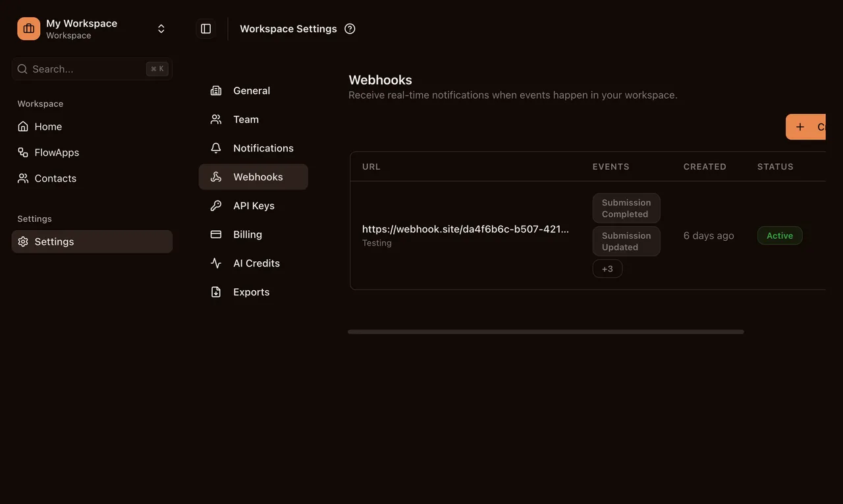Click the AI Credits waveform icon
Image resolution: width=843 pixels, height=504 pixels.
(216, 263)
